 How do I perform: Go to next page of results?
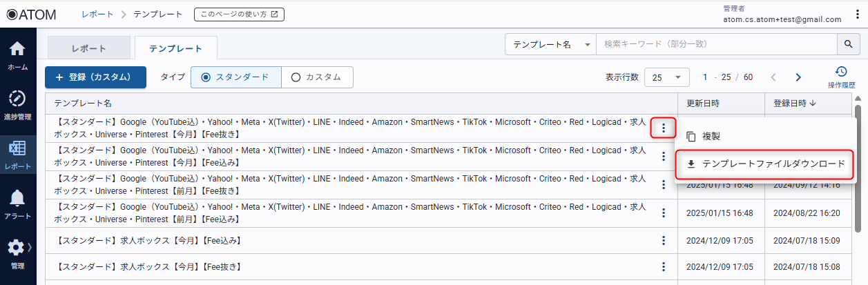pos(798,77)
